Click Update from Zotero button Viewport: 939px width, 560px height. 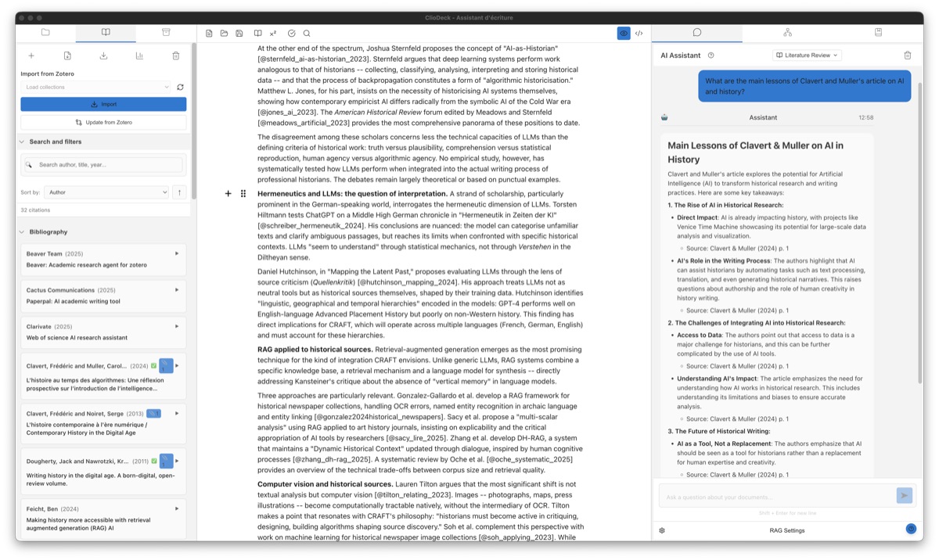coord(103,122)
